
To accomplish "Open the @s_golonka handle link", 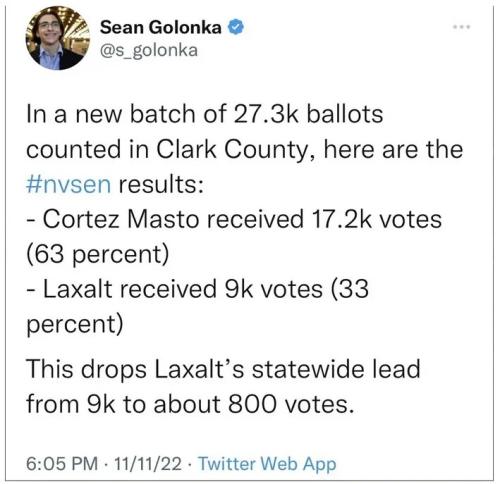I will coord(149,51).
